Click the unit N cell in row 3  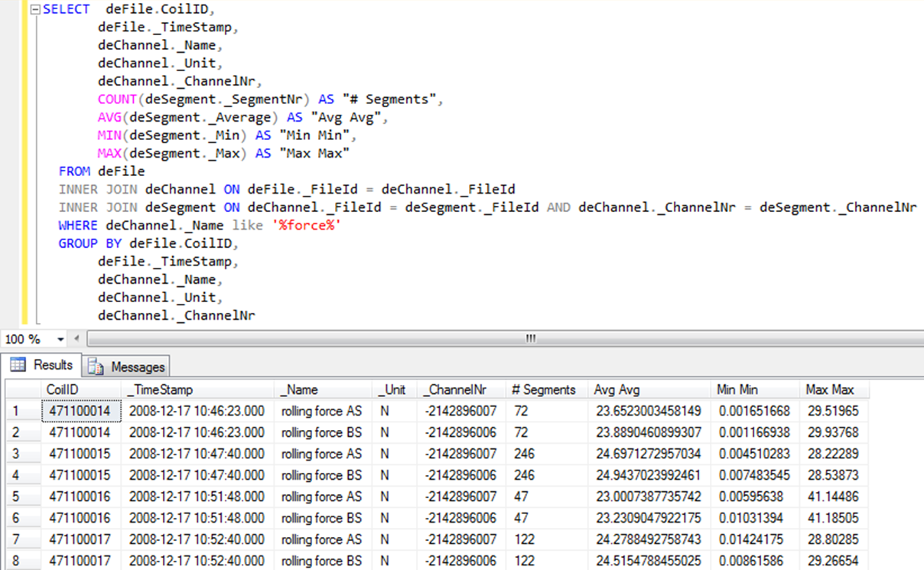point(396,454)
